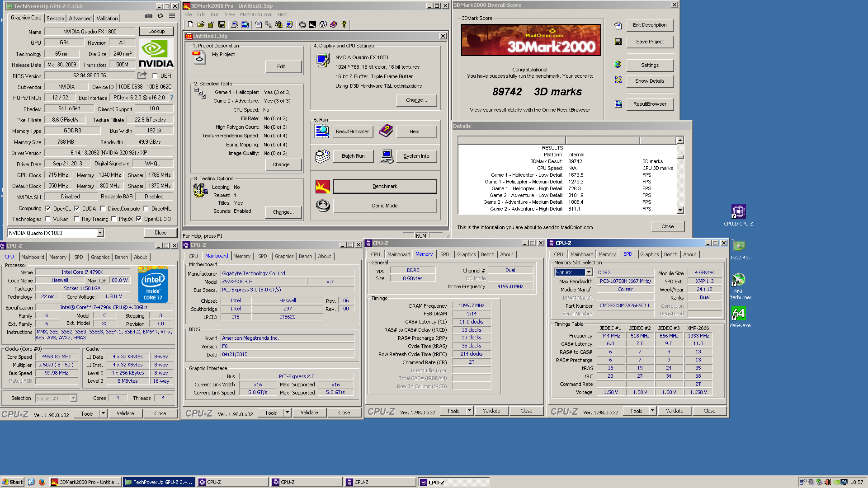
Task: Open Tools arrow in CPU-Z SPD window
Action: click(652, 411)
